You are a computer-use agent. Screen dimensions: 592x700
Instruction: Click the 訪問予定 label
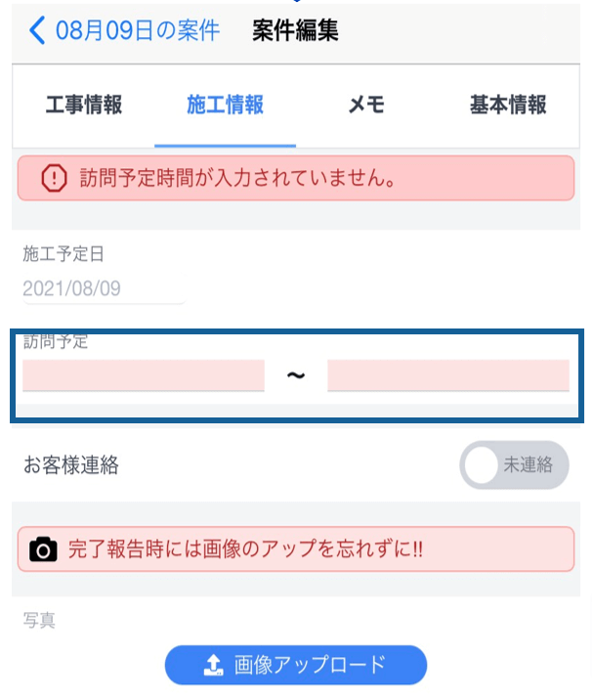(56, 341)
